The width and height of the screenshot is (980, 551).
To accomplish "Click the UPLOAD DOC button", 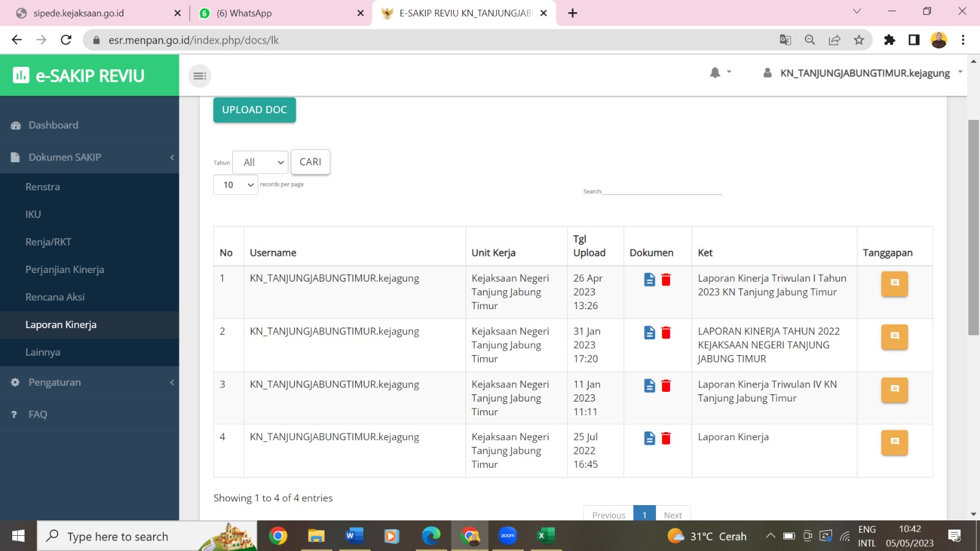I will tap(254, 110).
